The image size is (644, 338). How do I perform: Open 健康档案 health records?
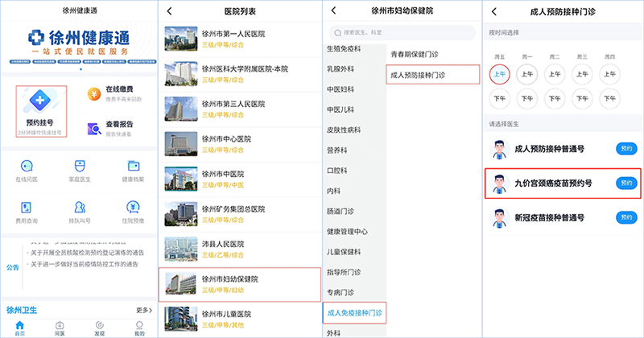point(133,171)
